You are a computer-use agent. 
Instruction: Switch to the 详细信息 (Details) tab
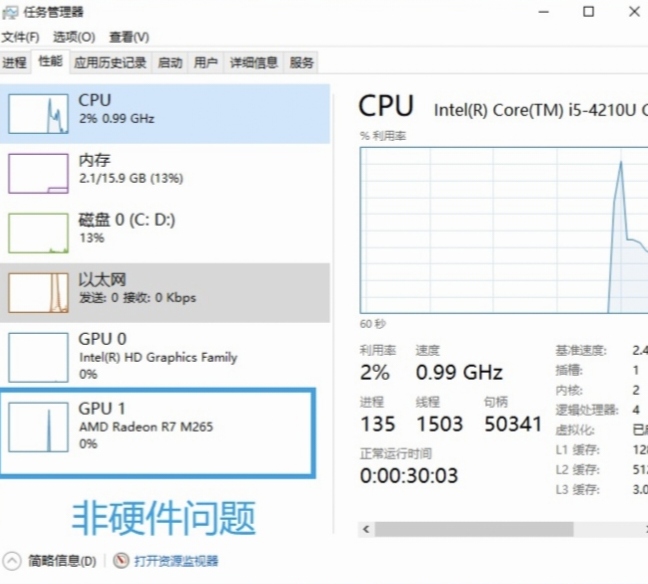253,63
